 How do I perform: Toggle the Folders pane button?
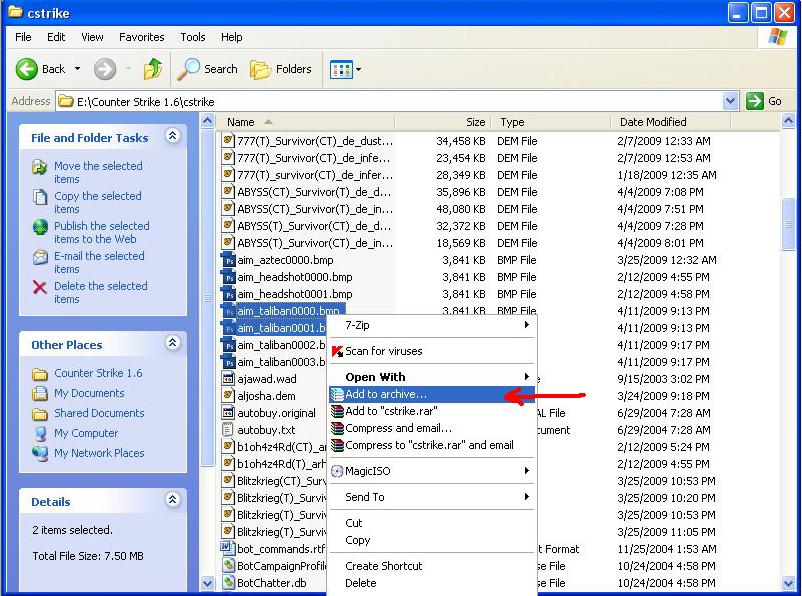[x=281, y=69]
